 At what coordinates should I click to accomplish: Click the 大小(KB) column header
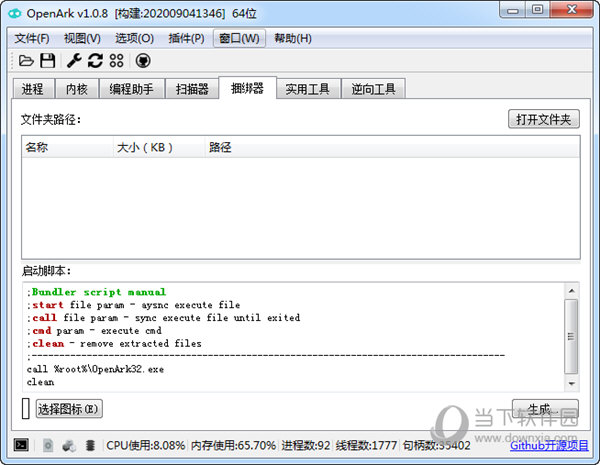pos(159,147)
